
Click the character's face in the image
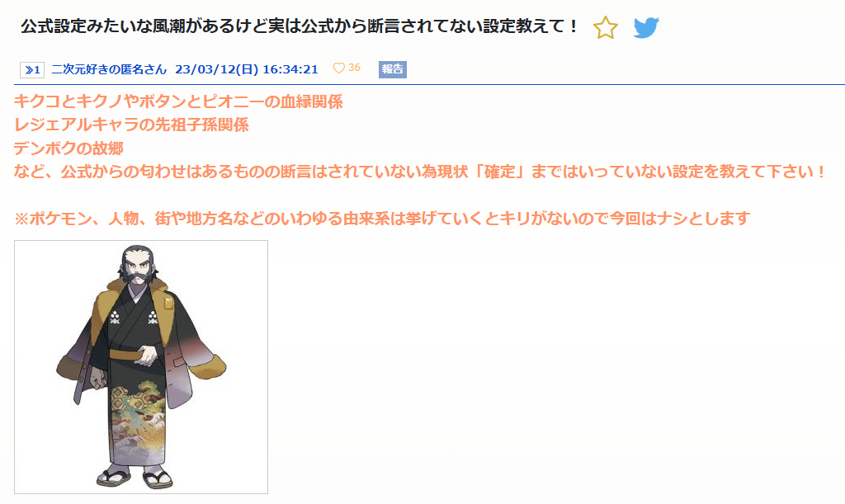(139, 267)
